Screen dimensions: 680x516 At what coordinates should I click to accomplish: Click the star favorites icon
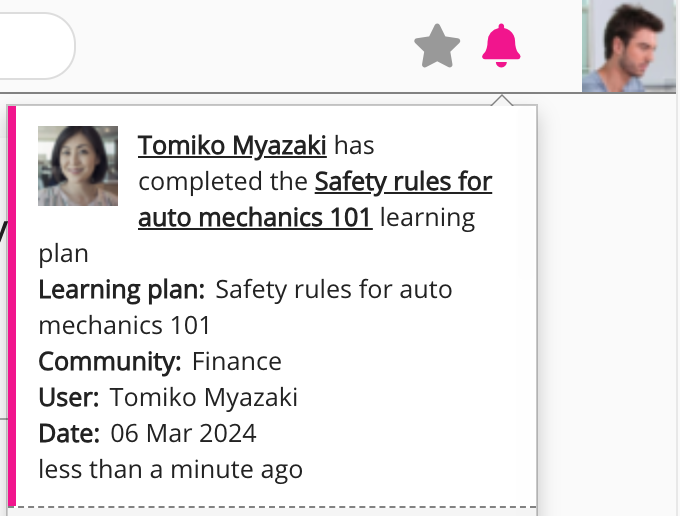437,47
